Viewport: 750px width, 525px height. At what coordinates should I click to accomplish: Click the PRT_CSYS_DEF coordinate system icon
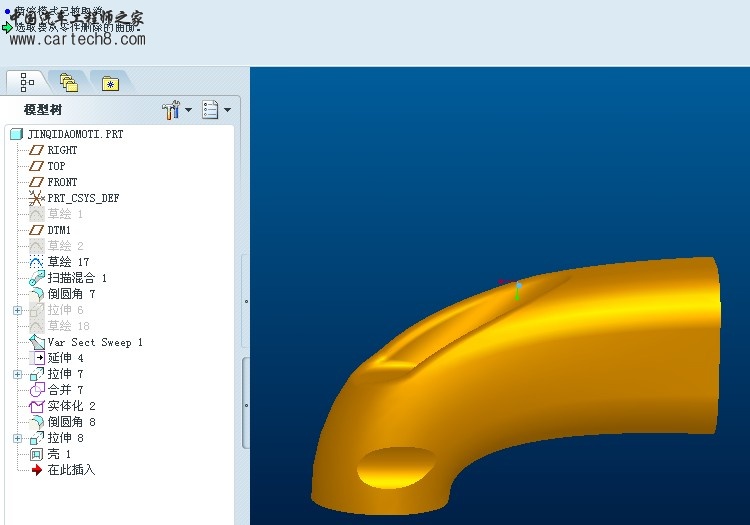(x=37, y=198)
